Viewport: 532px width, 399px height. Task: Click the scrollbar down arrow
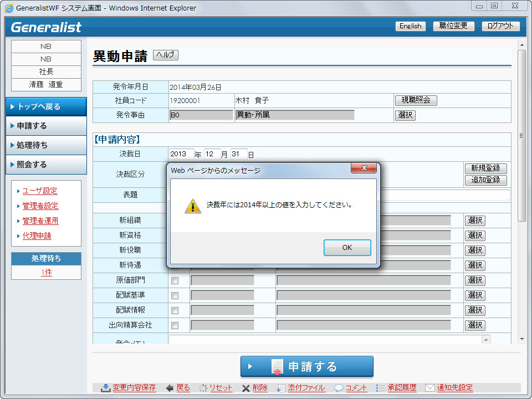521,339
